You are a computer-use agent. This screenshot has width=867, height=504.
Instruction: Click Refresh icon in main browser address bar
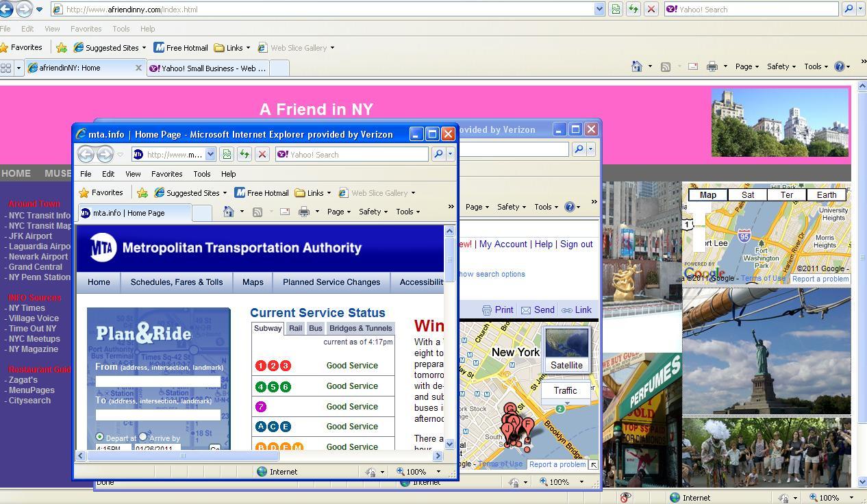click(x=633, y=9)
